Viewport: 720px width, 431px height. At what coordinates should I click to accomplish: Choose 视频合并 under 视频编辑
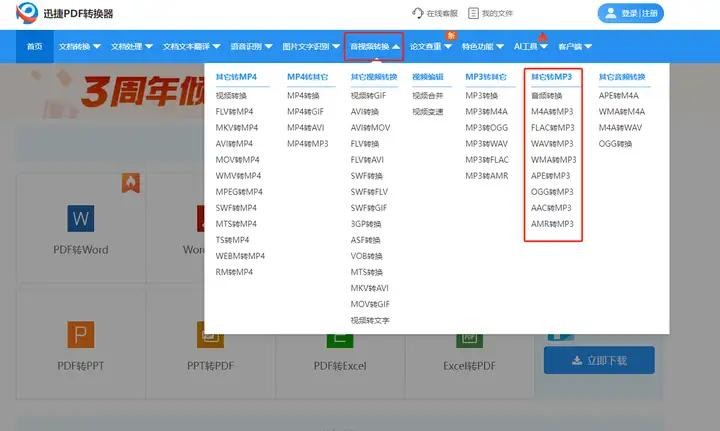[427, 96]
